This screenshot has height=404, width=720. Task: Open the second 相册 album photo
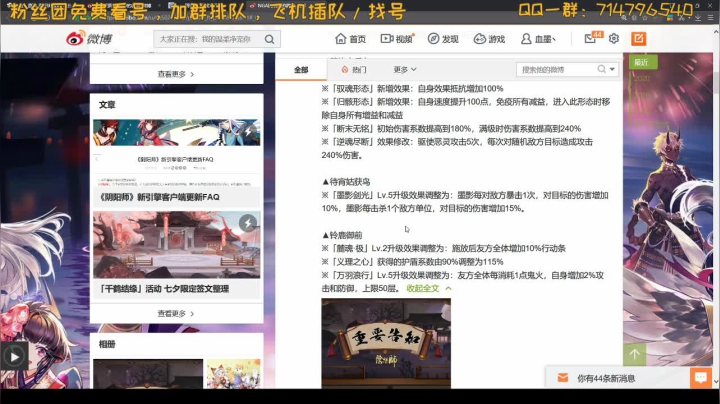[x=233, y=374]
